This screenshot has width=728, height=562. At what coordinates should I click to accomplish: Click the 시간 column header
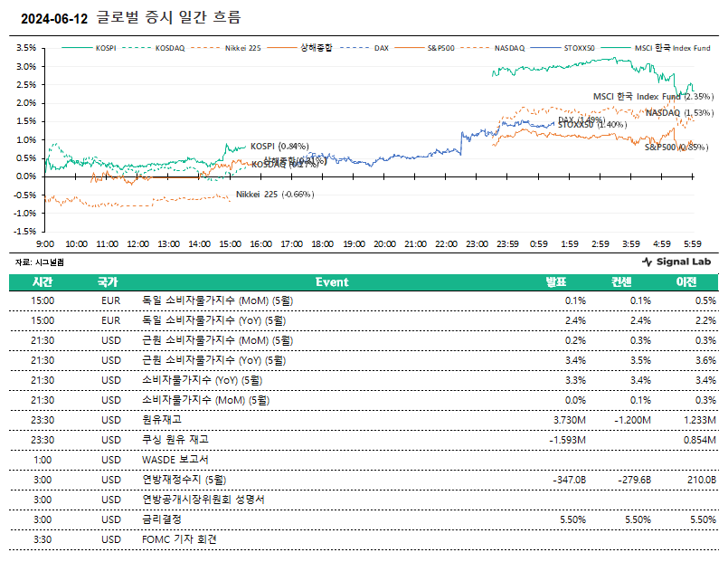click(43, 282)
